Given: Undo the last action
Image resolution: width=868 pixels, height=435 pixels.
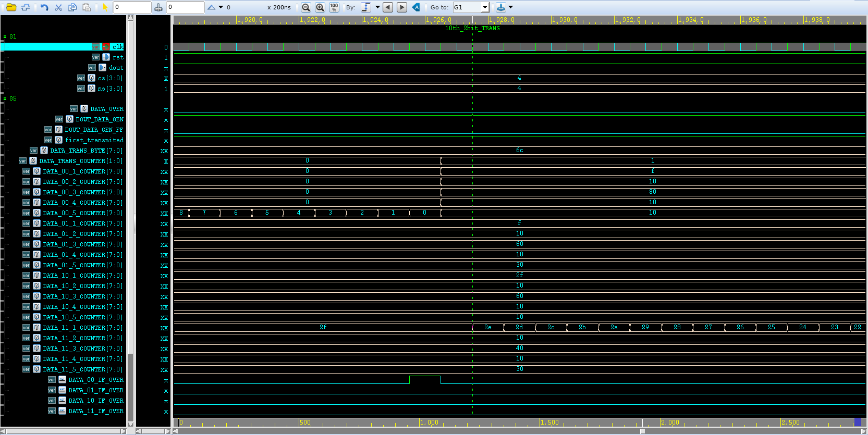Looking at the screenshot, I should pyautogui.click(x=44, y=7).
